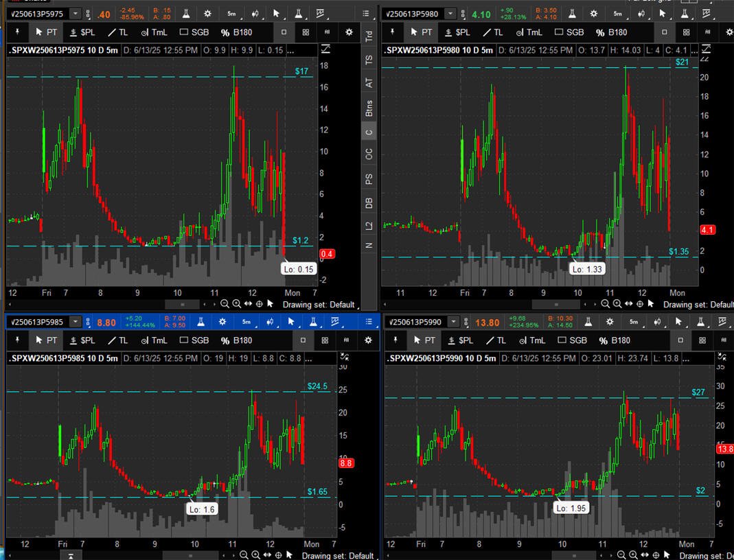Click the P5975 symbol input field
This screenshot has height=560, width=734.
39,14
